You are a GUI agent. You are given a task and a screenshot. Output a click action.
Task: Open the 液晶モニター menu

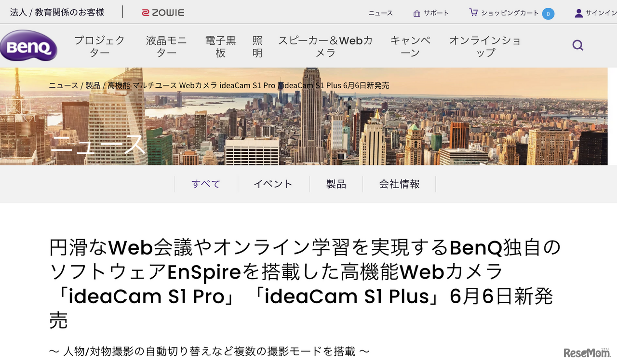166,47
